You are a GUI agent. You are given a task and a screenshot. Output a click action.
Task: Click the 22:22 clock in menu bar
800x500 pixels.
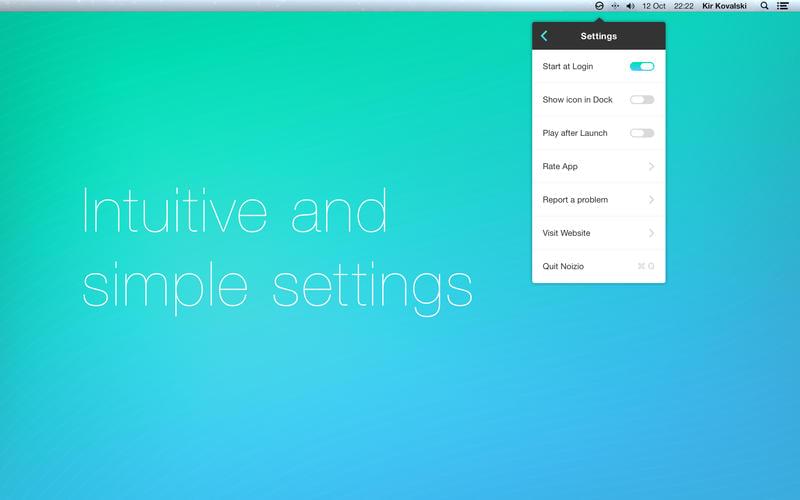click(684, 6)
